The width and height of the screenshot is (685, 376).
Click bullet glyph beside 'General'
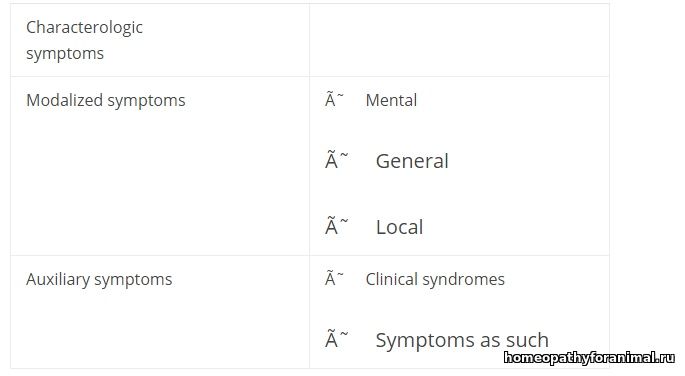tap(336, 160)
